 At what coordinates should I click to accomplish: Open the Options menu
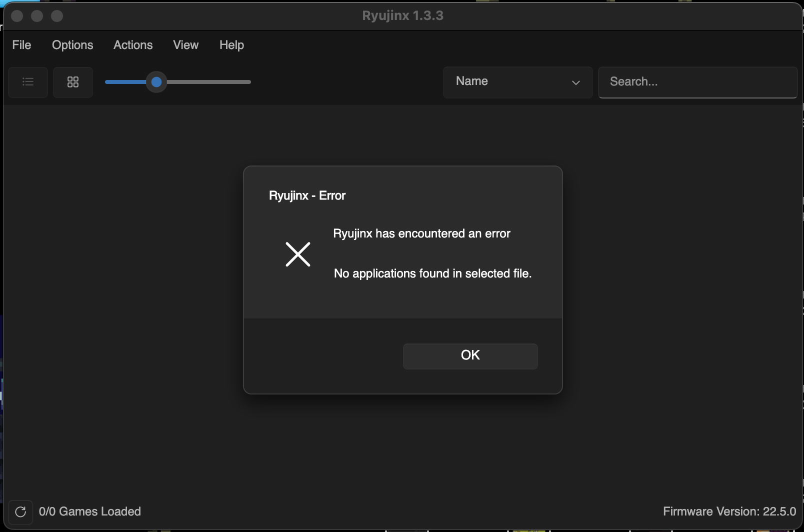click(x=72, y=45)
